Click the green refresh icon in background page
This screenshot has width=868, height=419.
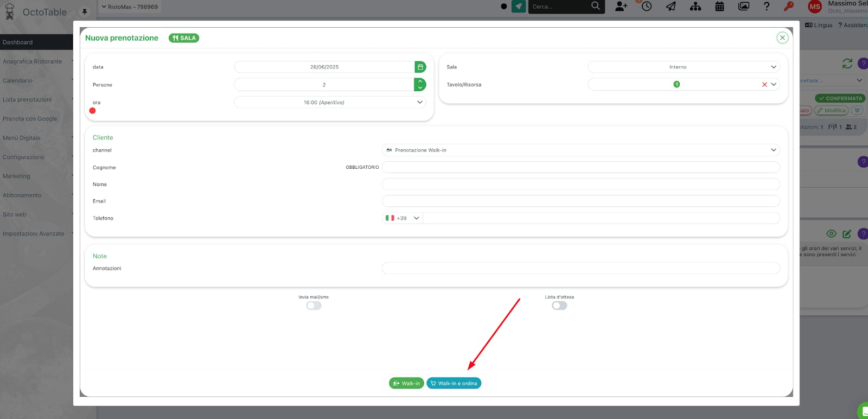(x=847, y=64)
